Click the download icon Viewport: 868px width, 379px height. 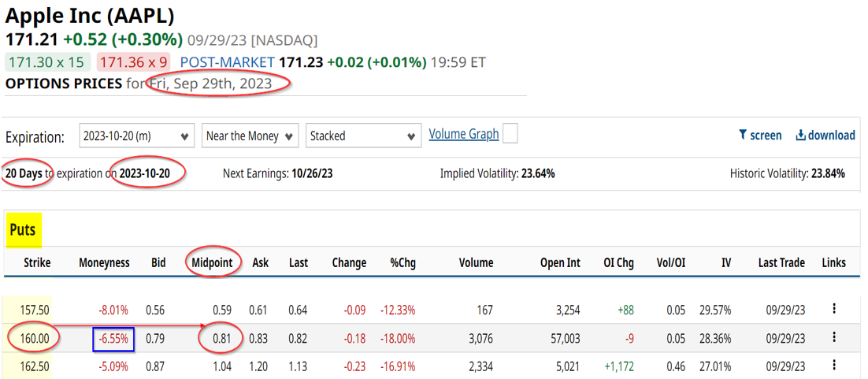click(x=800, y=136)
